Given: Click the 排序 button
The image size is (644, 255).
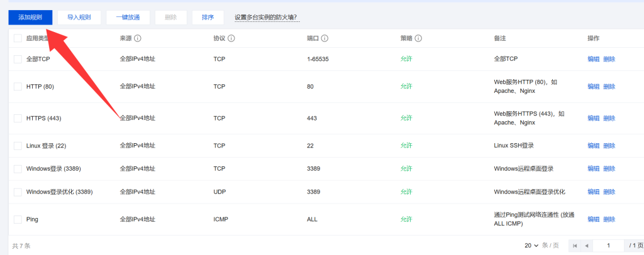Looking at the screenshot, I should tap(208, 18).
